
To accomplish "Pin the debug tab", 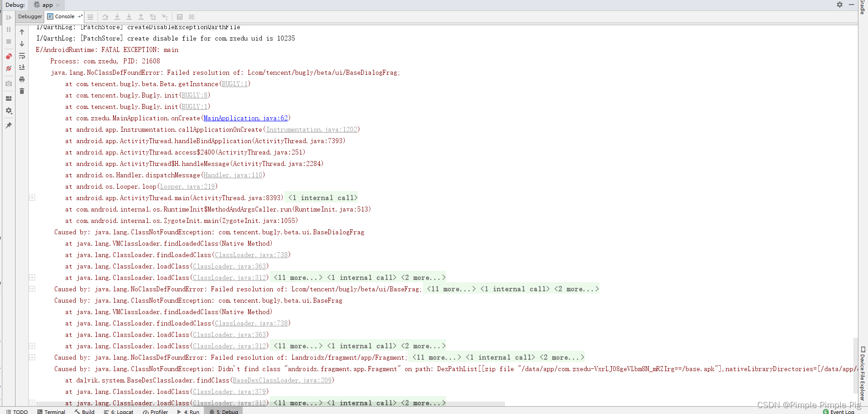I will [x=9, y=125].
